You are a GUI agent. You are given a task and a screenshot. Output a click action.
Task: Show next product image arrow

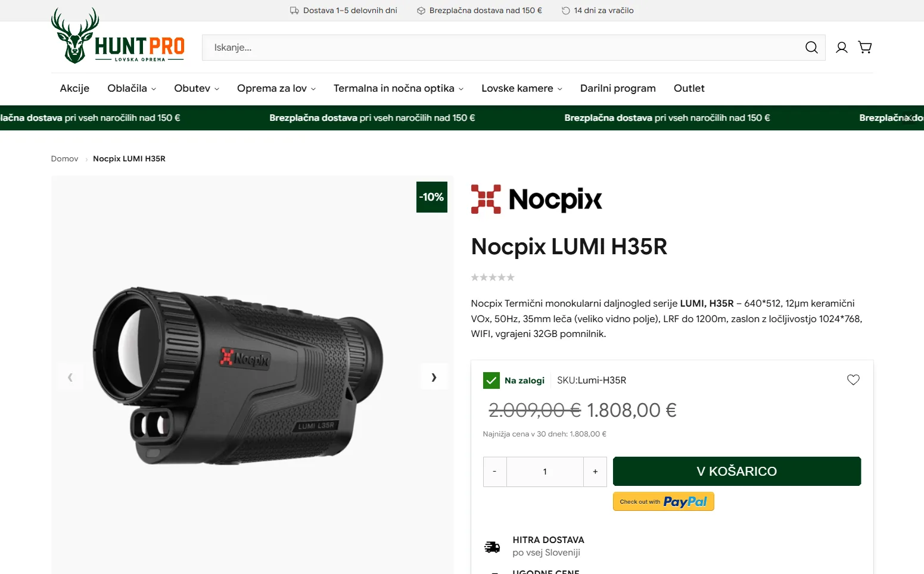434,377
